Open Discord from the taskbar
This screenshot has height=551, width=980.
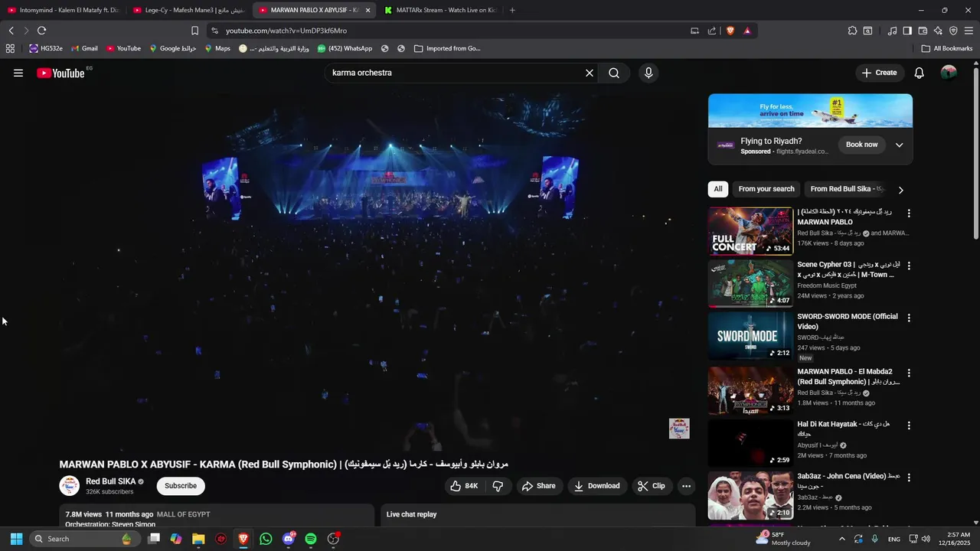tap(289, 539)
